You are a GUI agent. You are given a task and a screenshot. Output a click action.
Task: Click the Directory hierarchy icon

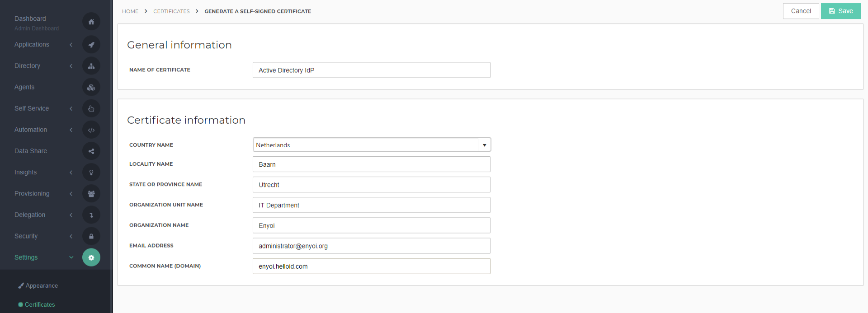91,66
